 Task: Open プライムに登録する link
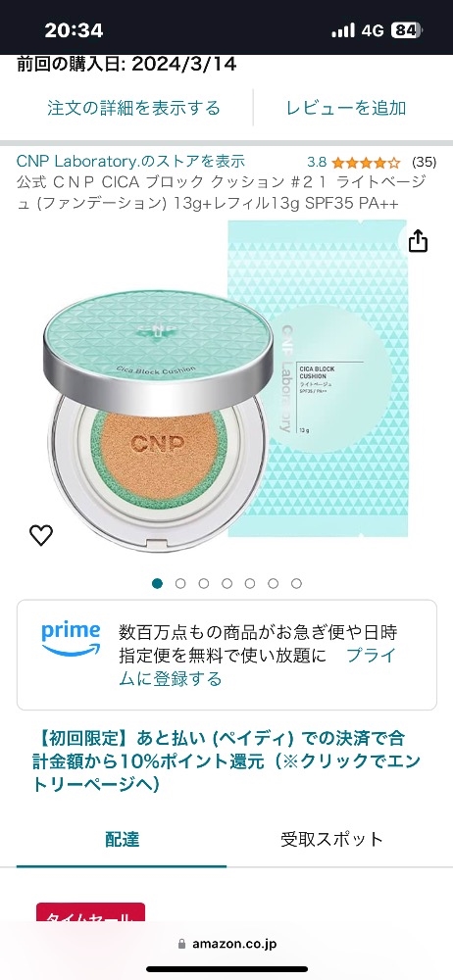pyautogui.click(x=258, y=666)
